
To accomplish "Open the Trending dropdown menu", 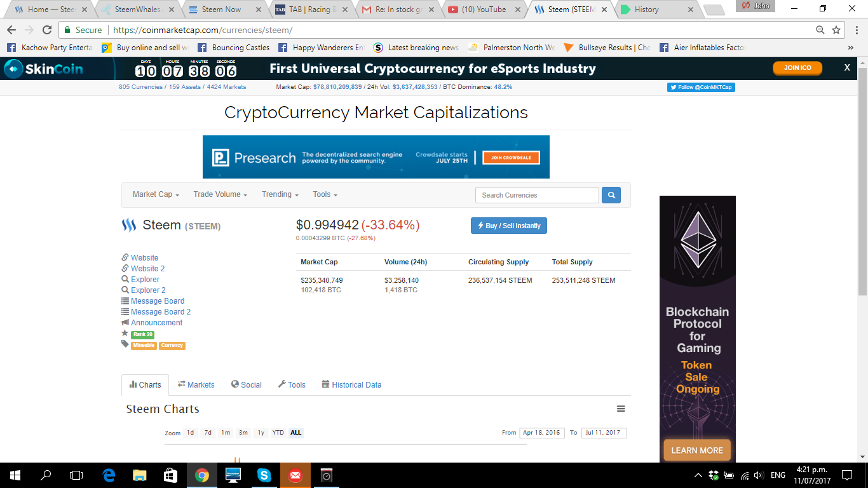I will click(x=280, y=194).
